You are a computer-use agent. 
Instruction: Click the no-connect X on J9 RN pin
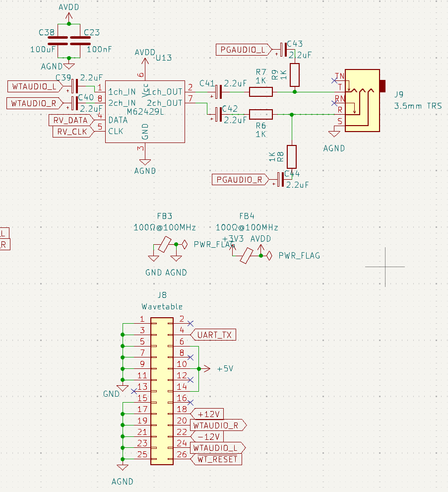(x=334, y=103)
